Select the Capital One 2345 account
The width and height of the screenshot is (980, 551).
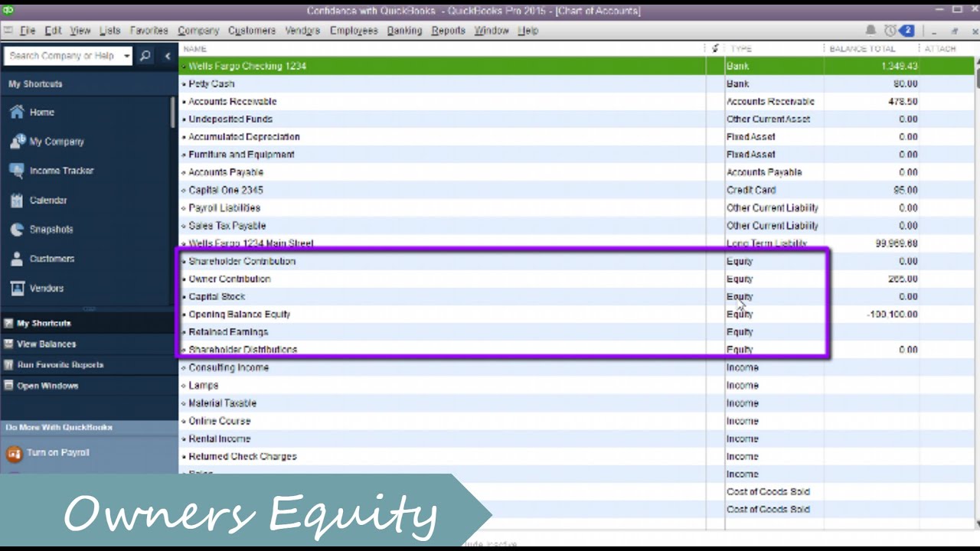(x=225, y=190)
